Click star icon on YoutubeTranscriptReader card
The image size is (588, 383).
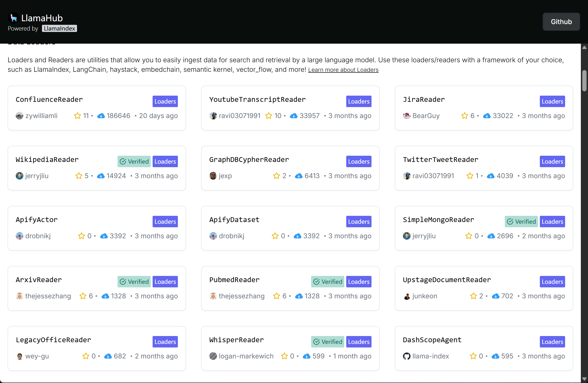(268, 116)
